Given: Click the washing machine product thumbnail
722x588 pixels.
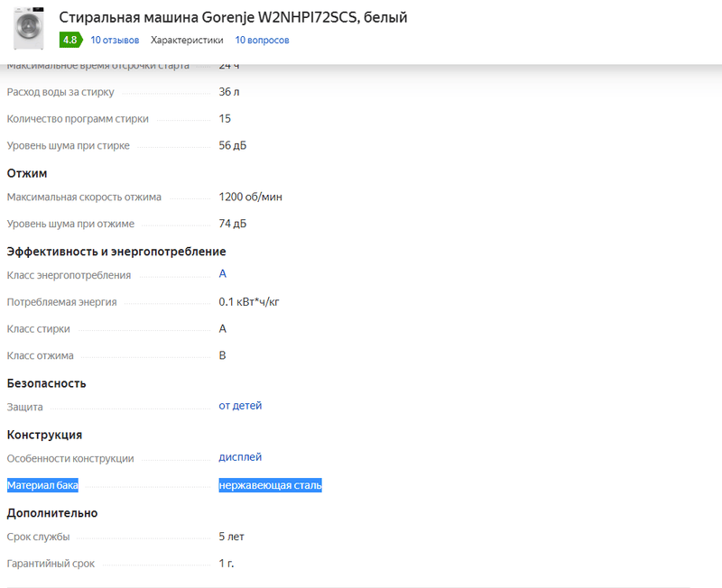Looking at the screenshot, I should click(x=29, y=29).
